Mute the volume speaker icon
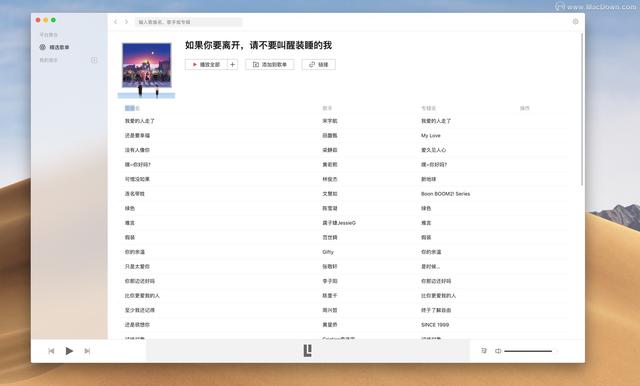 pyautogui.click(x=498, y=351)
